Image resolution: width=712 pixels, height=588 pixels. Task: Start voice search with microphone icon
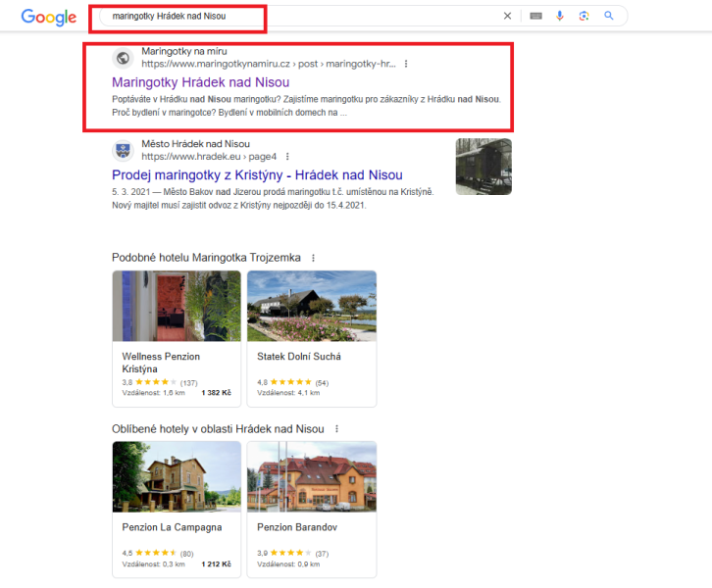(560, 16)
